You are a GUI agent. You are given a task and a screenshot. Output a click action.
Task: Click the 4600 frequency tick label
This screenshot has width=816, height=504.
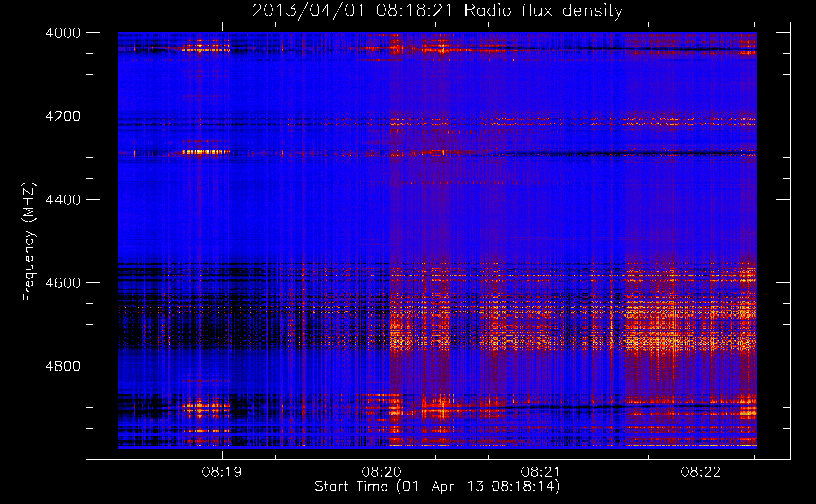(x=63, y=283)
